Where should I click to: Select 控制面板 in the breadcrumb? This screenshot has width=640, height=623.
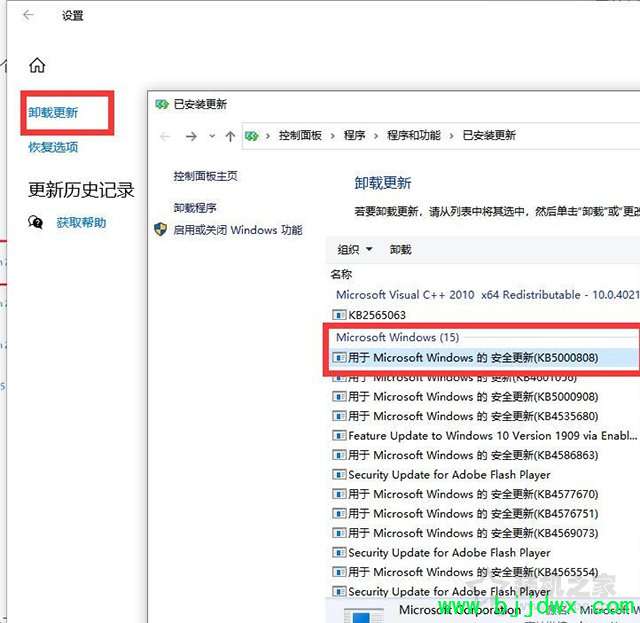tap(300, 135)
